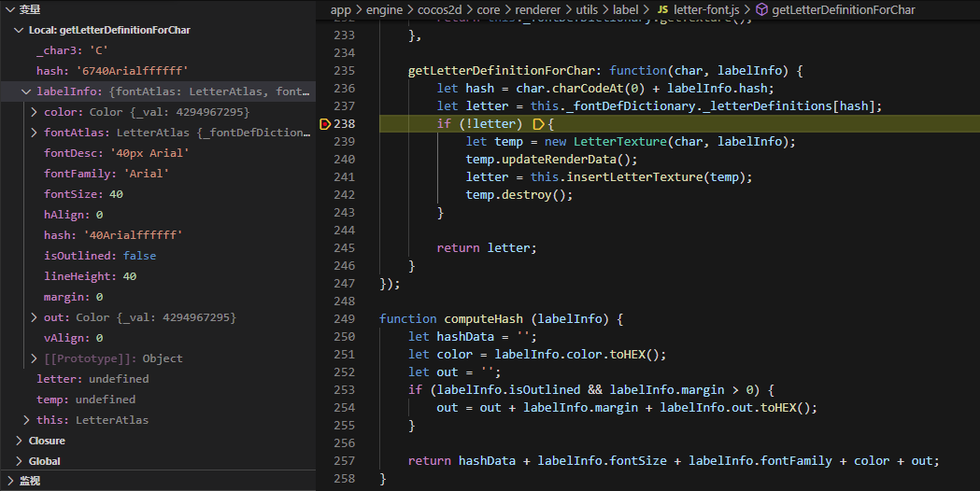
Task: Select the hAlign: 0 row
Action: coord(158,215)
